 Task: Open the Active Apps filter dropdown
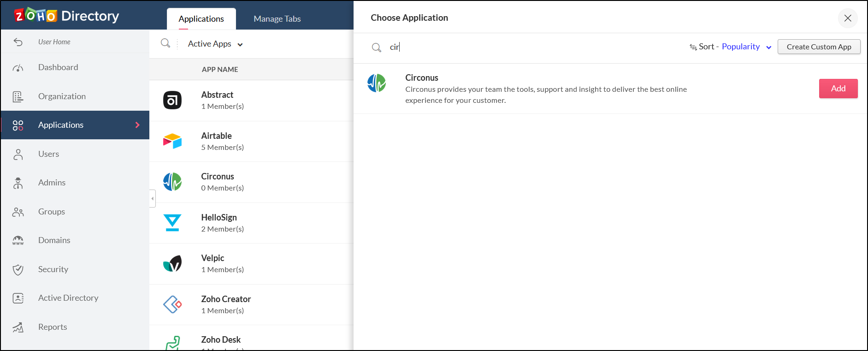coord(215,44)
